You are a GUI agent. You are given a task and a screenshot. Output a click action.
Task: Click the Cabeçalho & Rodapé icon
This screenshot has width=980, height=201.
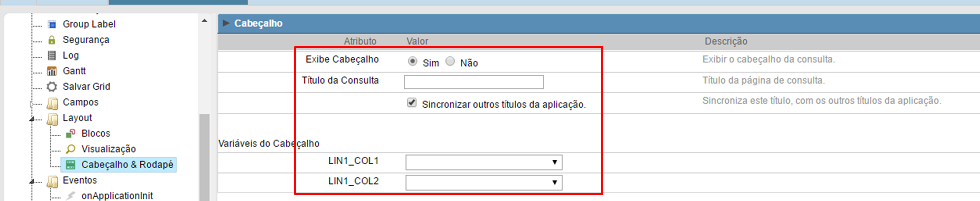point(71,165)
